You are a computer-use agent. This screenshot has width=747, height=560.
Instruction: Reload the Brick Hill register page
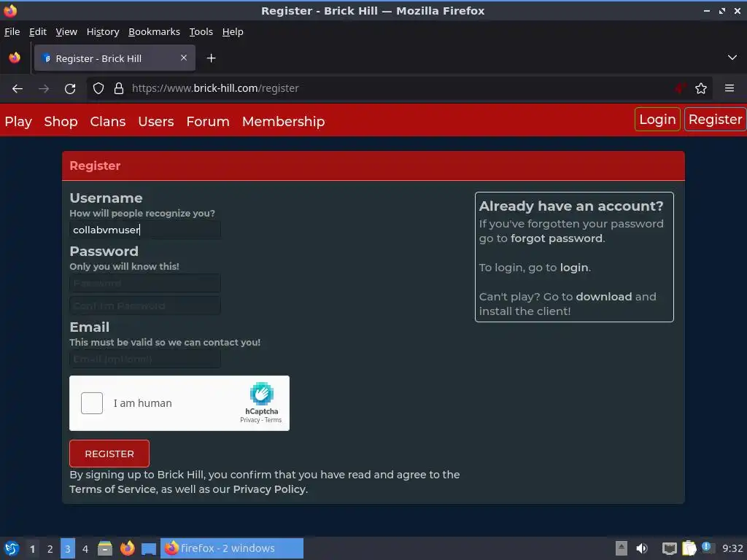[x=70, y=88]
